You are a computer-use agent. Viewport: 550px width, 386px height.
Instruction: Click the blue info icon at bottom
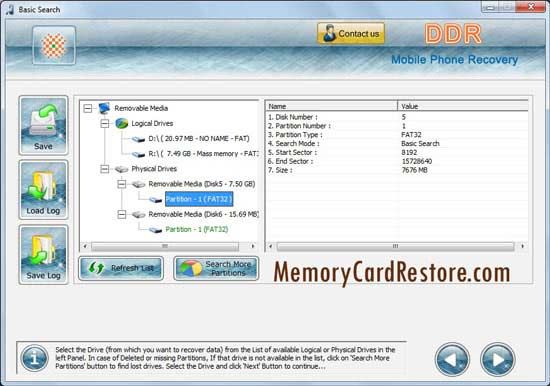(34, 358)
